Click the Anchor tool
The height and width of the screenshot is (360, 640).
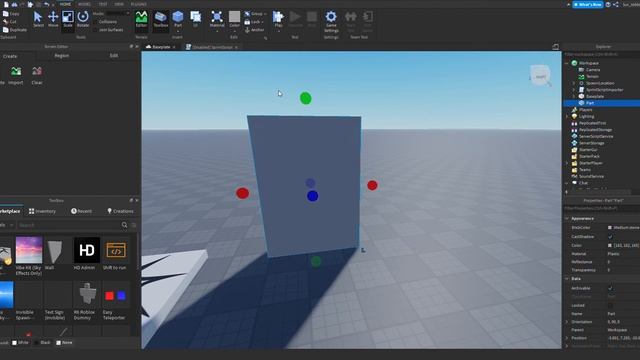255,30
